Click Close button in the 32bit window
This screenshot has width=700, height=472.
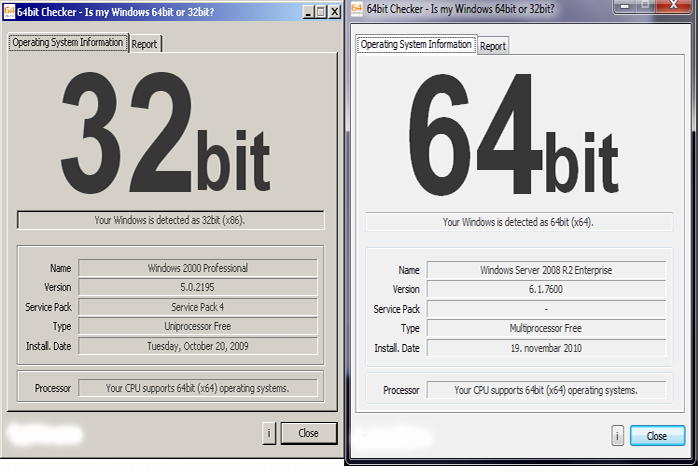(x=308, y=433)
